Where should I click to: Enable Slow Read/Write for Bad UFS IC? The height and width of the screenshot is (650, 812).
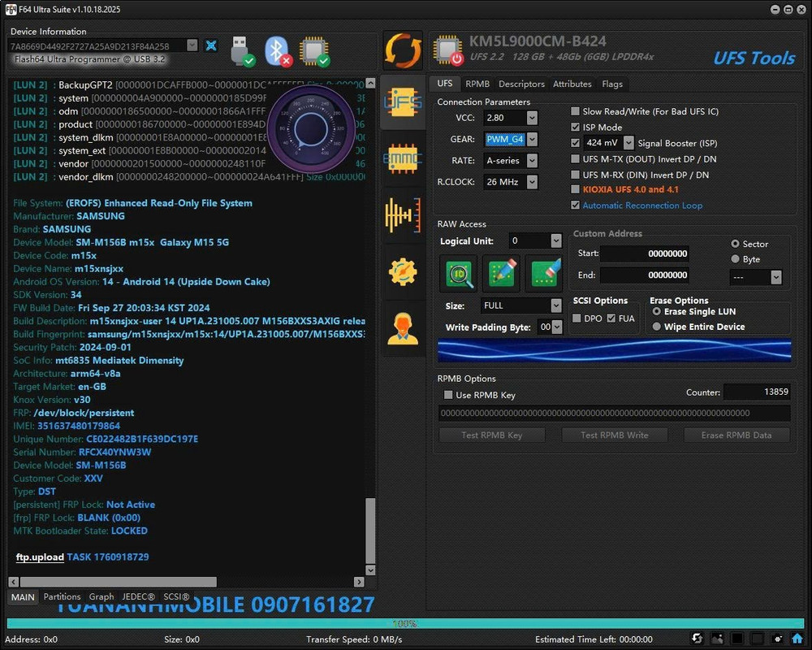click(575, 111)
